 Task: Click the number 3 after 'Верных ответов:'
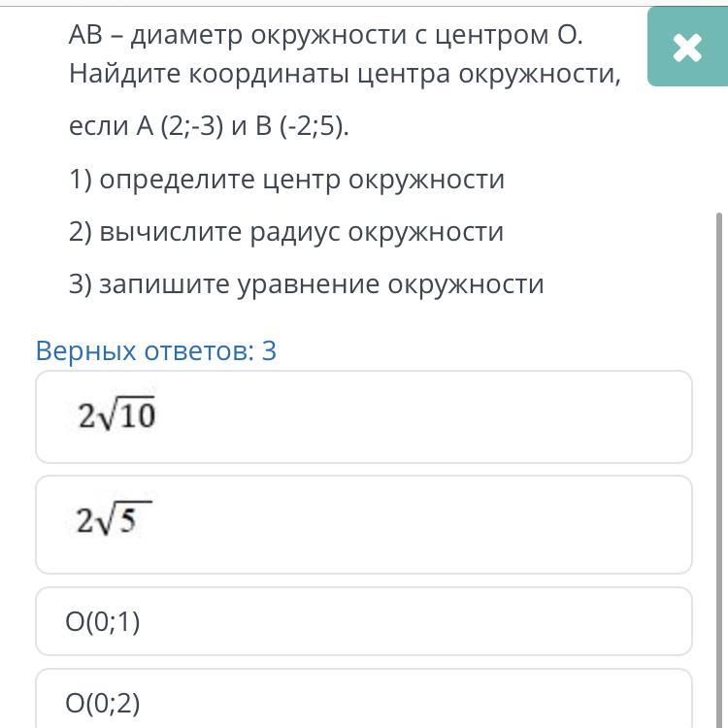tap(269, 350)
